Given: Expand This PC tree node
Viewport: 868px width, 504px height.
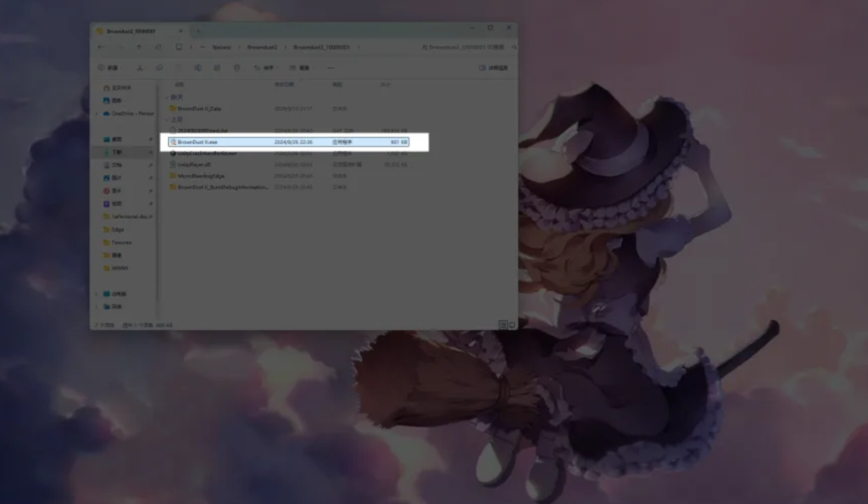Looking at the screenshot, I should (97, 294).
